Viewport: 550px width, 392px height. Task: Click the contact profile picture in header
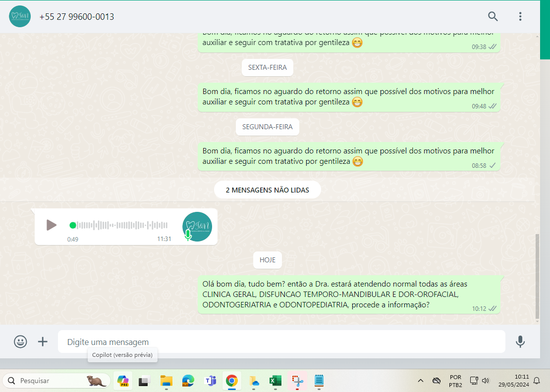pyautogui.click(x=20, y=16)
